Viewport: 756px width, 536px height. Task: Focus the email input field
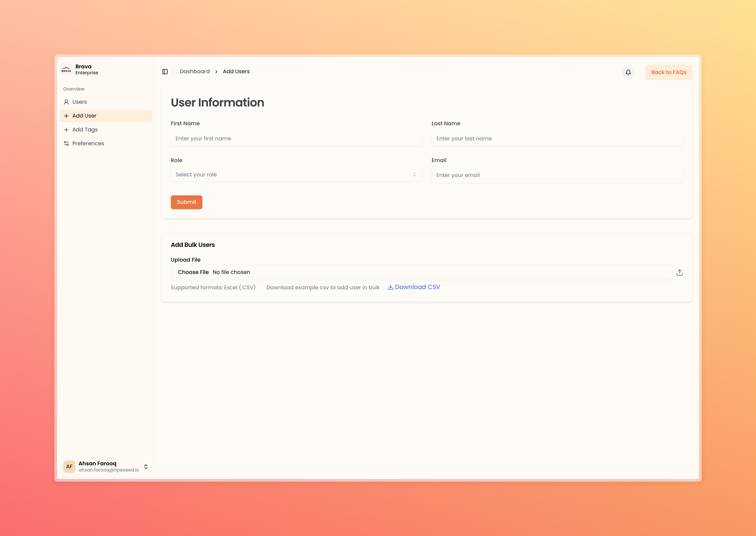click(557, 175)
